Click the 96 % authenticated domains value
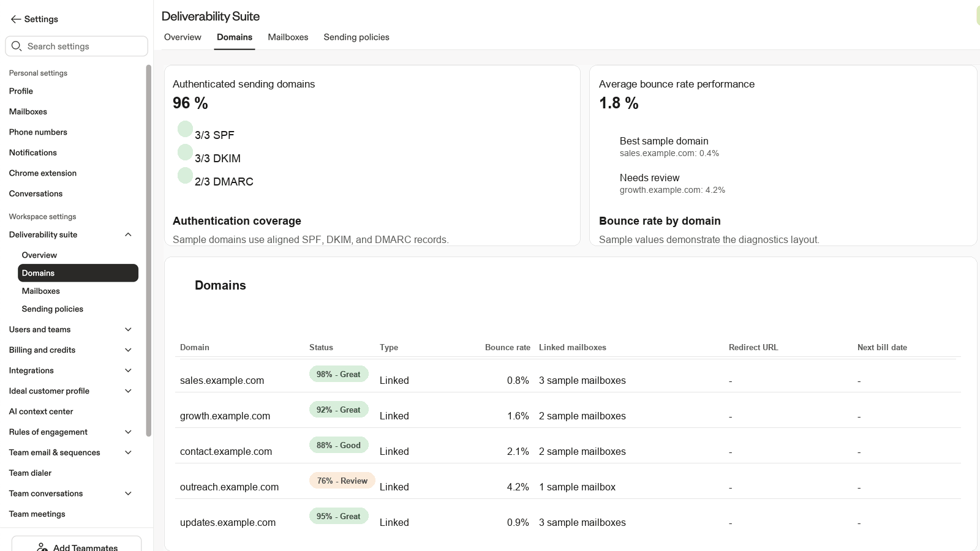980x551 pixels. [190, 103]
